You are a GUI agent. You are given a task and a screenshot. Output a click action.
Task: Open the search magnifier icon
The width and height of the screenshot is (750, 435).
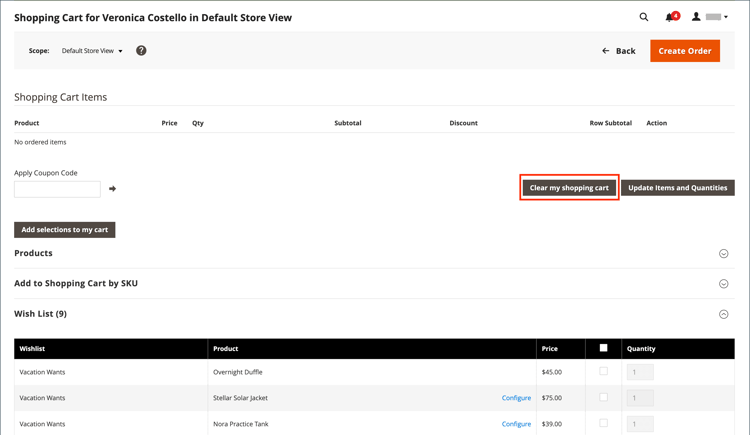pos(644,17)
